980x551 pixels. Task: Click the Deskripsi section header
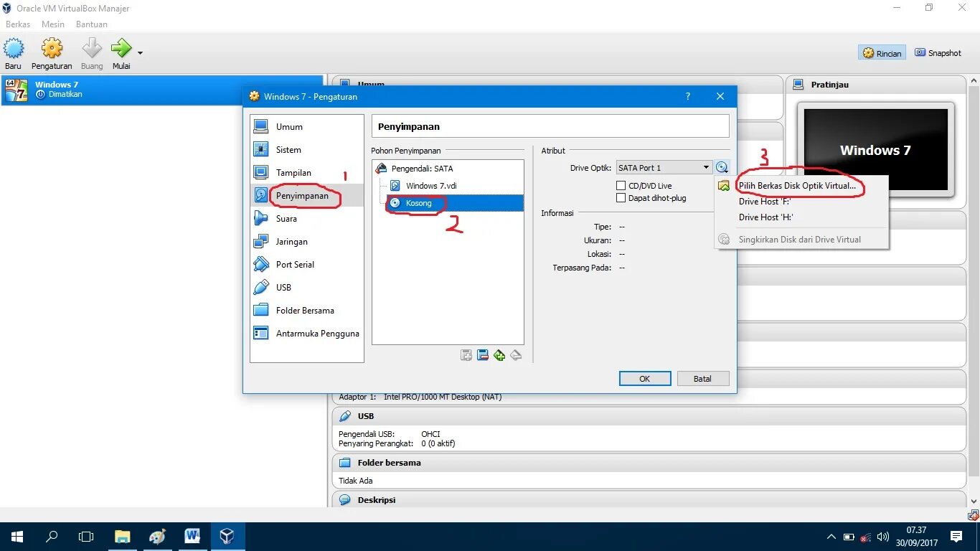pos(649,500)
